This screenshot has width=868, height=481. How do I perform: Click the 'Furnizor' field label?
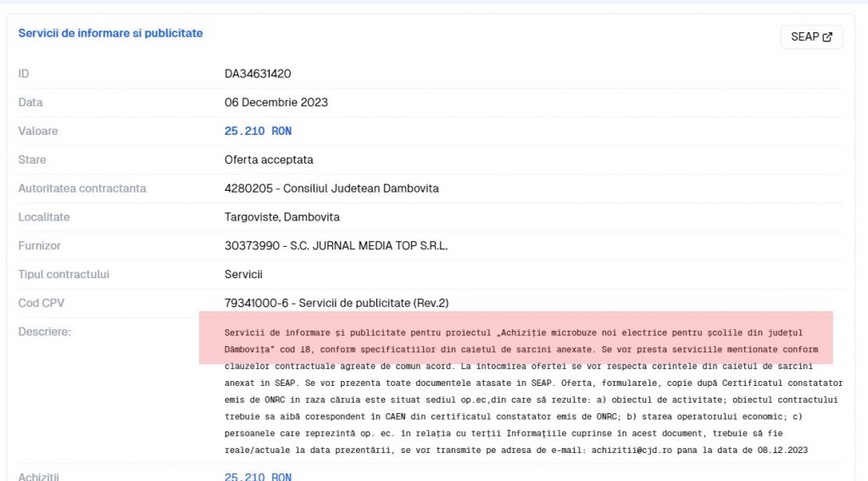[40, 246]
